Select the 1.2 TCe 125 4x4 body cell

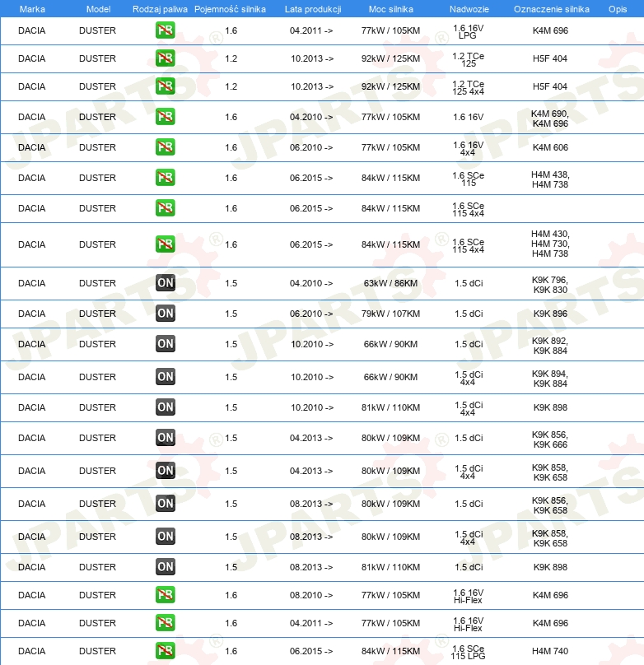click(x=468, y=88)
